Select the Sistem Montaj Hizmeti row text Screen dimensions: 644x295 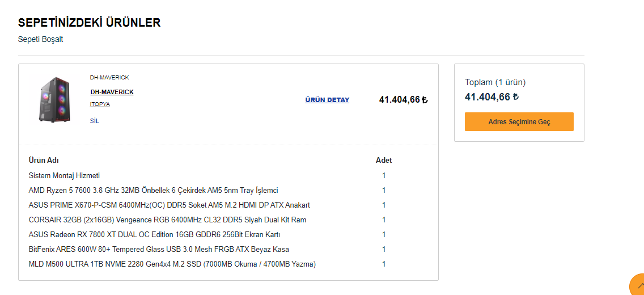point(64,176)
